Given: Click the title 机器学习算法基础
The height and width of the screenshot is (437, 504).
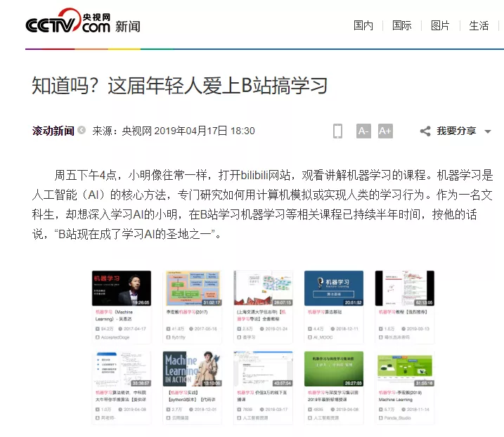Looking at the screenshot, I should [325, 312].
